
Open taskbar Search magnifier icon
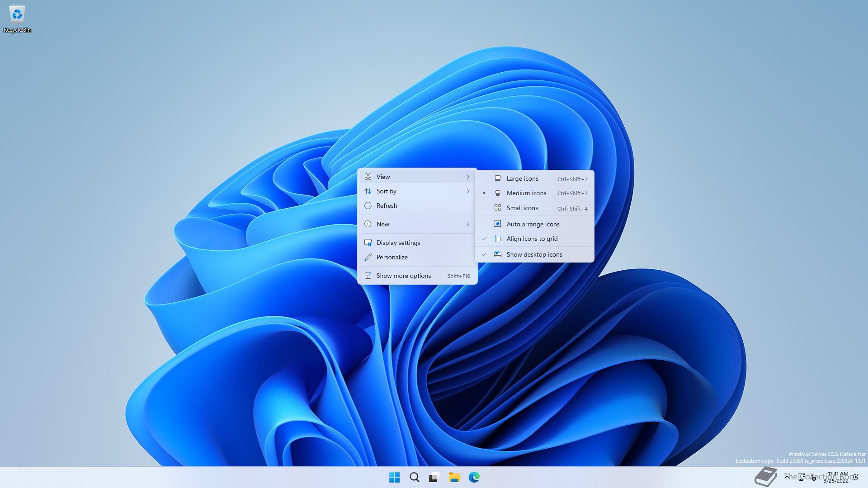point(414,477)
